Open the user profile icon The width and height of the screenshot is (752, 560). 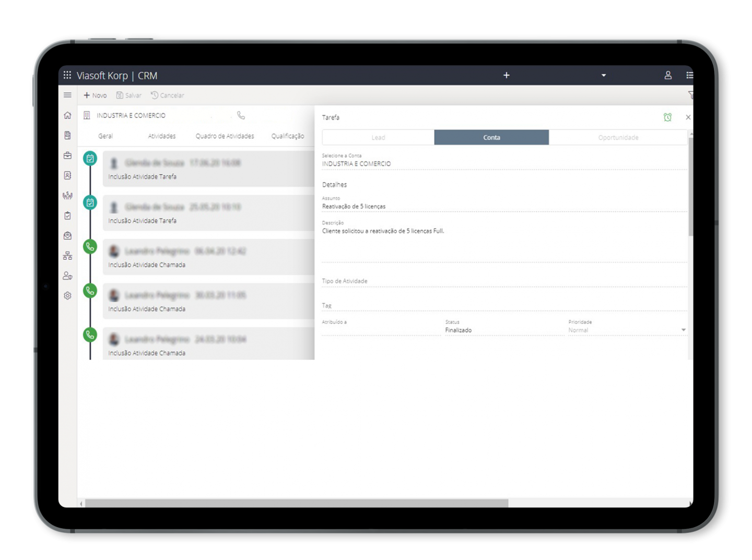(668, 75)
